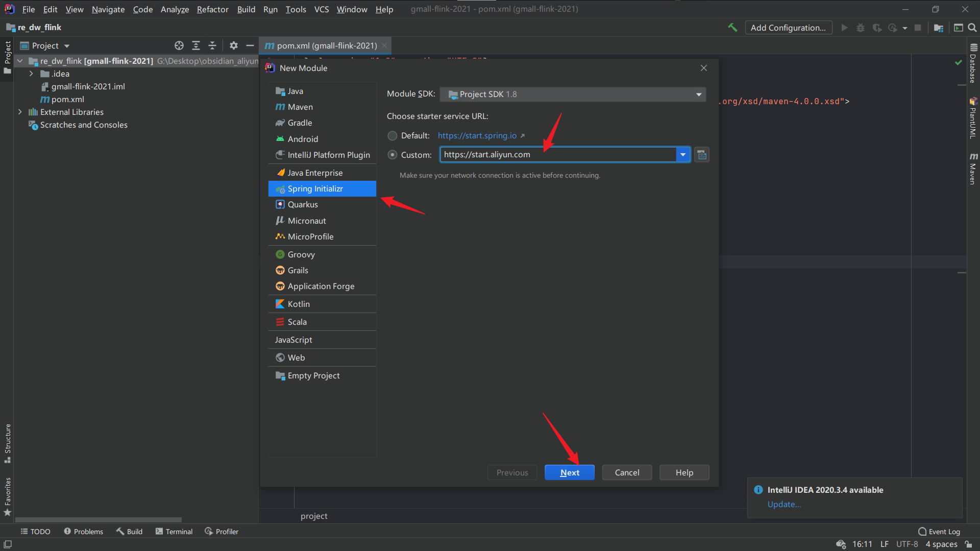This screenshot has height=551, width=980.
Task: Open Project panel gear settings icon
Action: pos(234,45)
